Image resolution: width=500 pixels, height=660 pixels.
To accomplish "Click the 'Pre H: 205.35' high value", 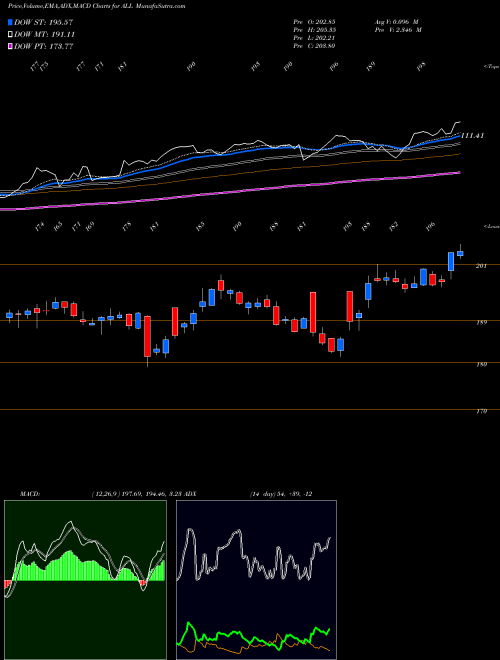I will click(x=314, y=29).
